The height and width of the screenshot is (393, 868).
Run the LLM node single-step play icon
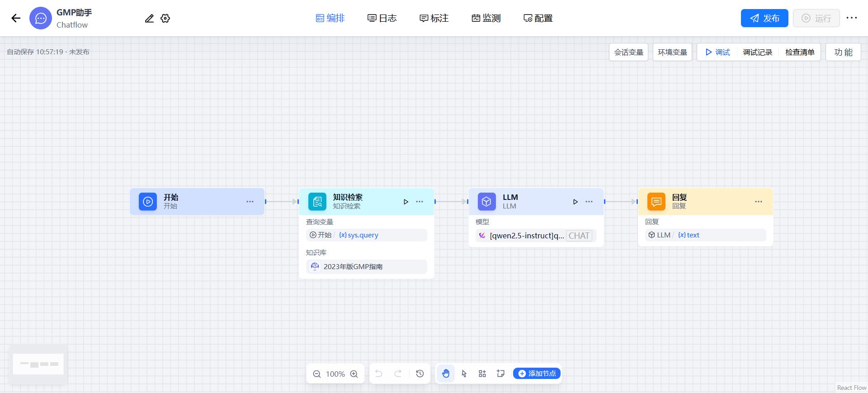tap(575, 202)
